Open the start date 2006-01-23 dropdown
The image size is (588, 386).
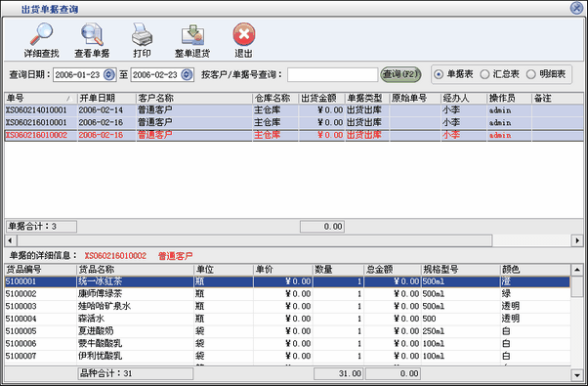[x=109, y=75]
